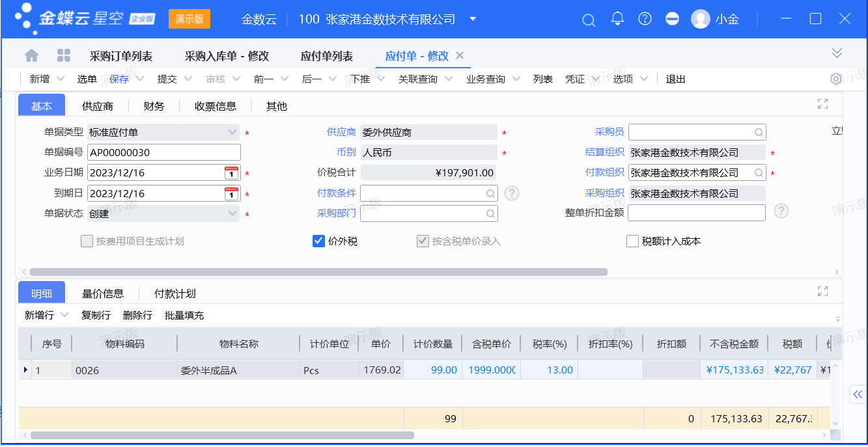Expand the 新增 dropdown arrow
Image resolution: width=868 pixels, height=447 pixels.
61,79
